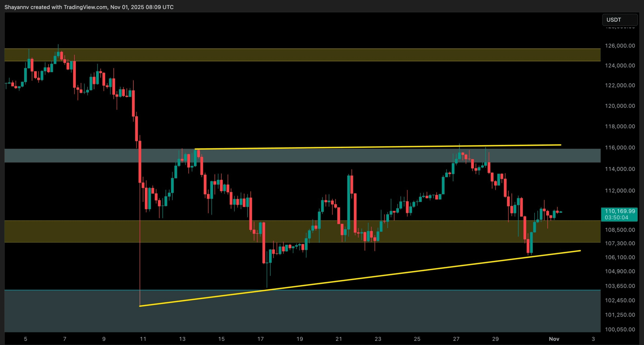Click the 116,000.00 price axis label
Viewport: 644px width, 345px height.
tap(620, 147)
